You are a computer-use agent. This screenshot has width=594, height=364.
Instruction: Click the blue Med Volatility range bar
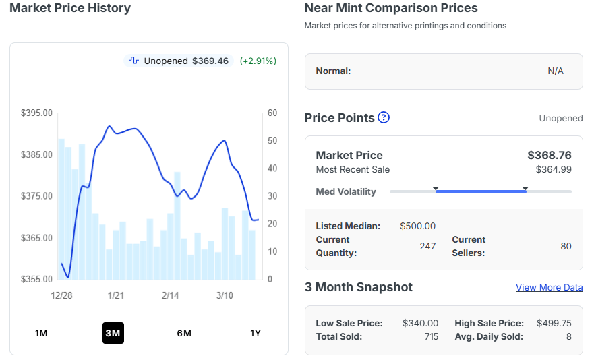(x=480, y=191)
